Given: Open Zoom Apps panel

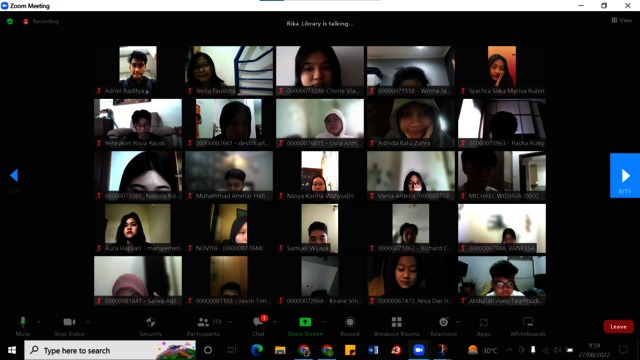Looking at the screenshot, I should [x=483, y=326].
